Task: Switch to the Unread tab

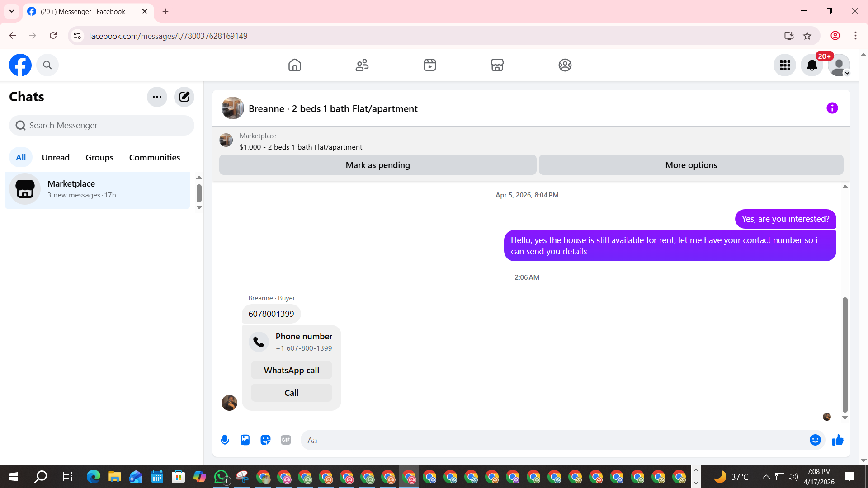Action: pyautogui.click(x=56, y=157)
